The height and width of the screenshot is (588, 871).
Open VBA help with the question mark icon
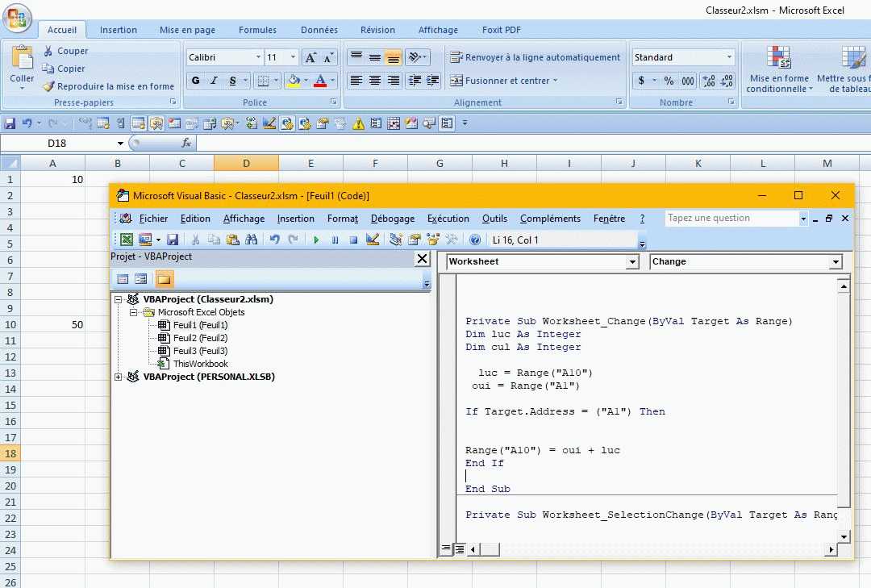coord(475,240)
